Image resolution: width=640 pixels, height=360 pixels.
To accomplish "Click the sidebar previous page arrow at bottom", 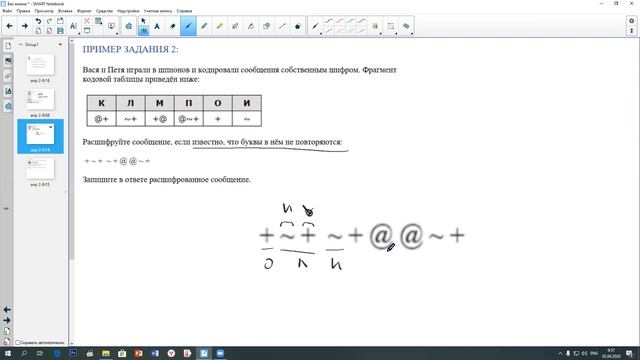I will coord(7,310).
